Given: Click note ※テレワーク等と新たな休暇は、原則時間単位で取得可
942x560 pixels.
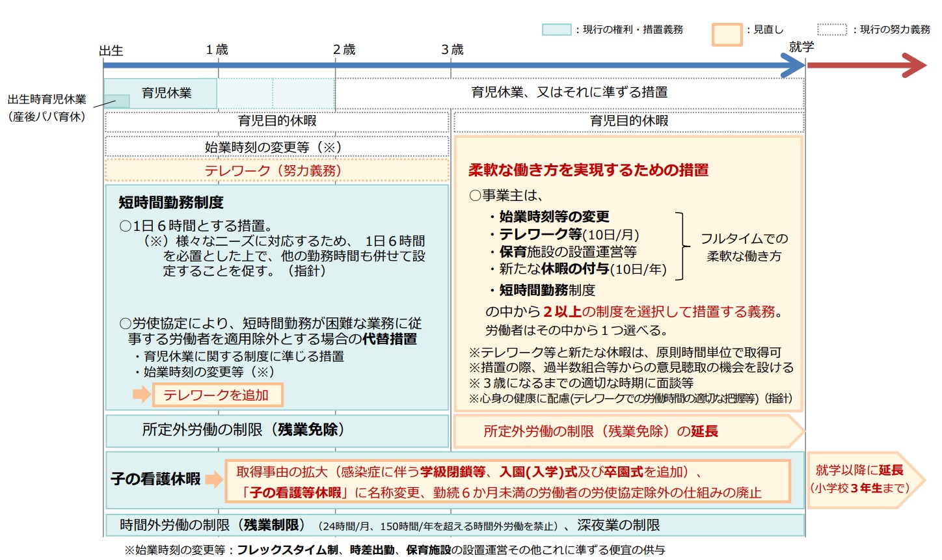Looking at the screenshot, I should (625, 352).
